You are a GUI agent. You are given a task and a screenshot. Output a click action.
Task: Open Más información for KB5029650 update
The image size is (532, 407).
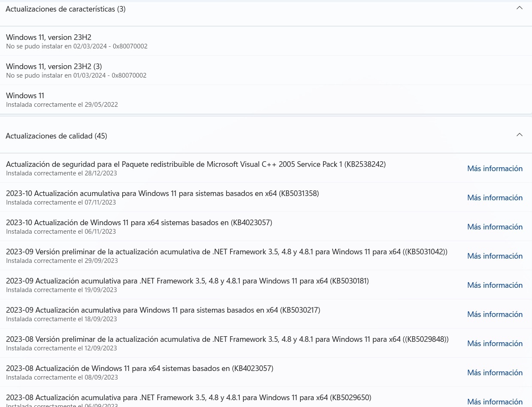click(x=495, y=401)
